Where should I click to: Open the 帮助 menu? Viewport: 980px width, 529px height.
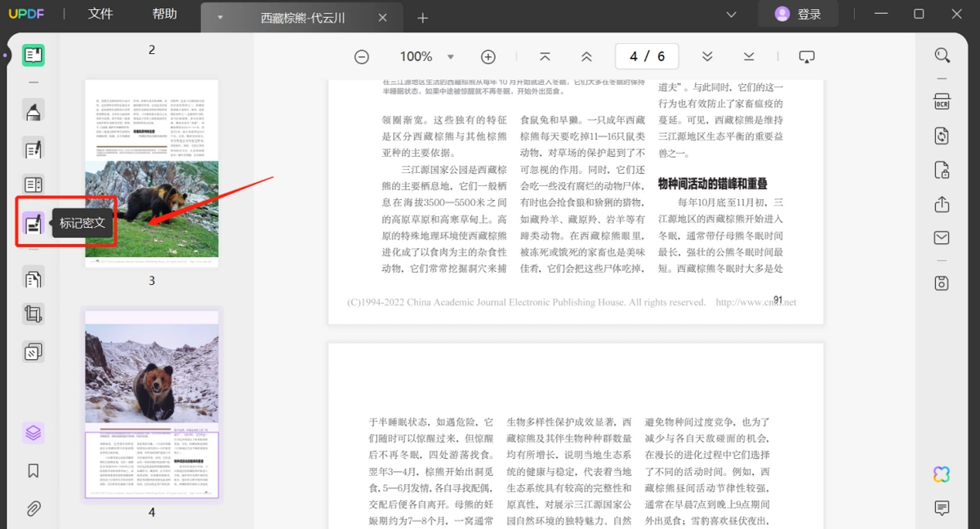tap(164, 14)
